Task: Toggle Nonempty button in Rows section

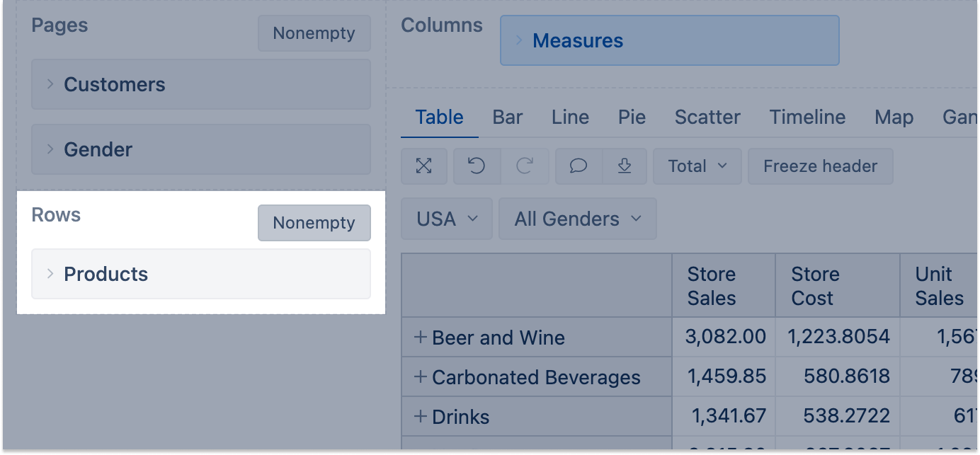Action: click(x=314, y=223)
